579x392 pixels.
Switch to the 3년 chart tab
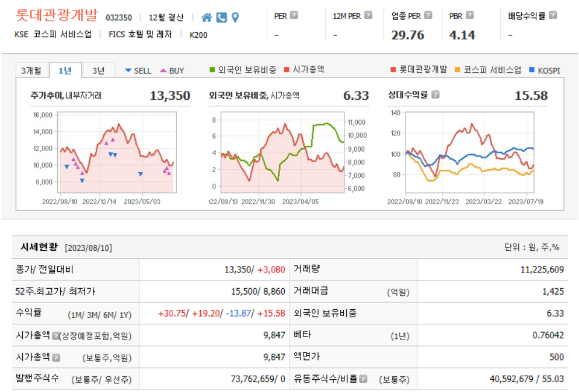click(99, 69)
